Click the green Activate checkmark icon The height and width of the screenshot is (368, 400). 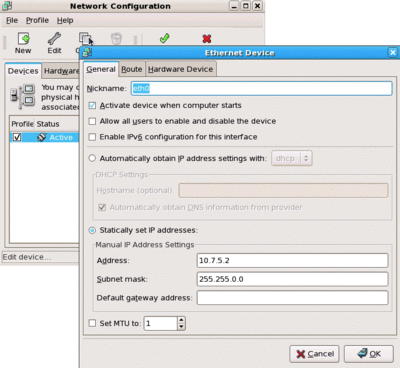[165, 38]
